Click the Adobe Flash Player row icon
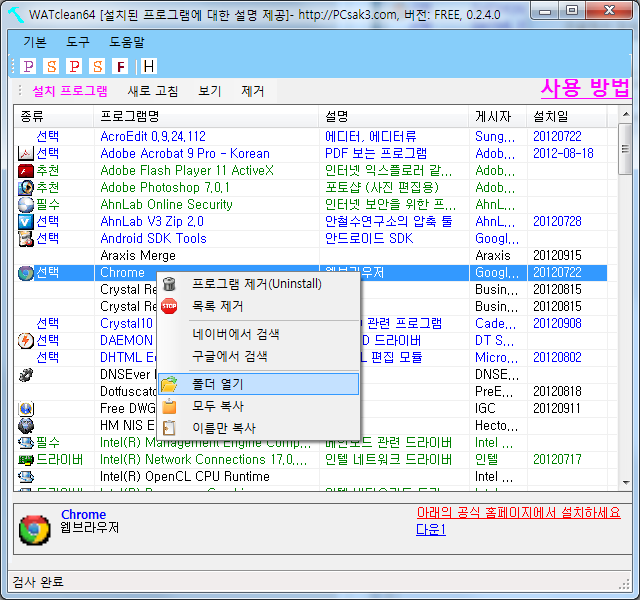The image size is (640, 600). 26,171
